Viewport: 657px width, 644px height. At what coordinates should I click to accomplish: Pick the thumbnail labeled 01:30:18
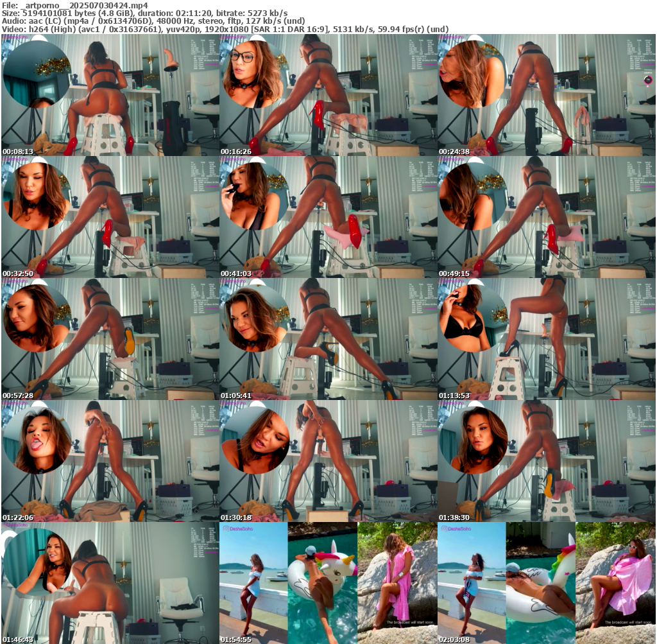pyautogui.click(x=328, y=461)
